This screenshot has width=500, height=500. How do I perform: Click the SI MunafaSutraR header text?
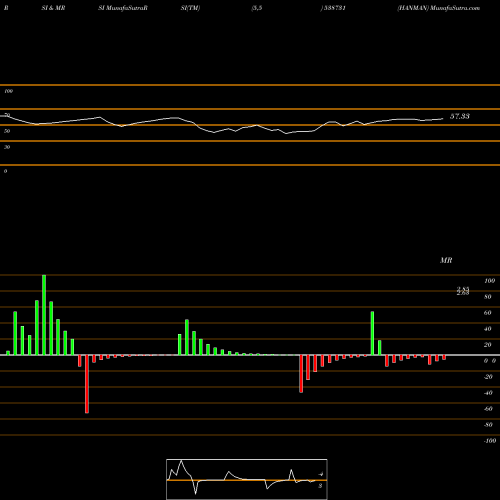click(123, 8)
